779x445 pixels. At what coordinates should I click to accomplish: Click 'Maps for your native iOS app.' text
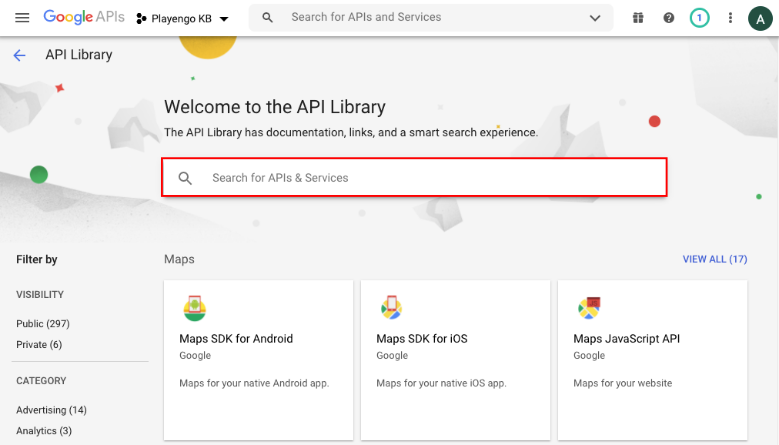pos(441,383)
